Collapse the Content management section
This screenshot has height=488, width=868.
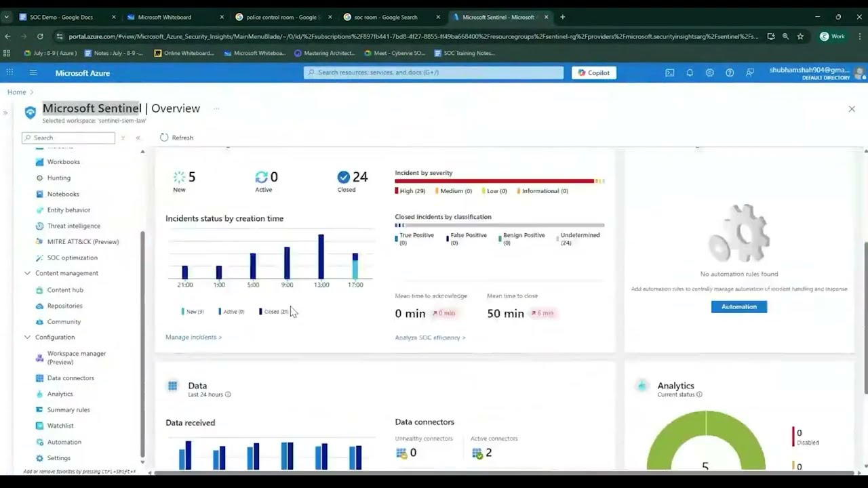(x=27, y=273)
